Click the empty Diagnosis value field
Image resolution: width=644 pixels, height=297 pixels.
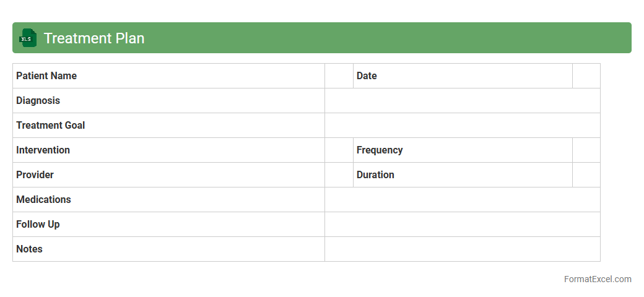tap(462, 101)
